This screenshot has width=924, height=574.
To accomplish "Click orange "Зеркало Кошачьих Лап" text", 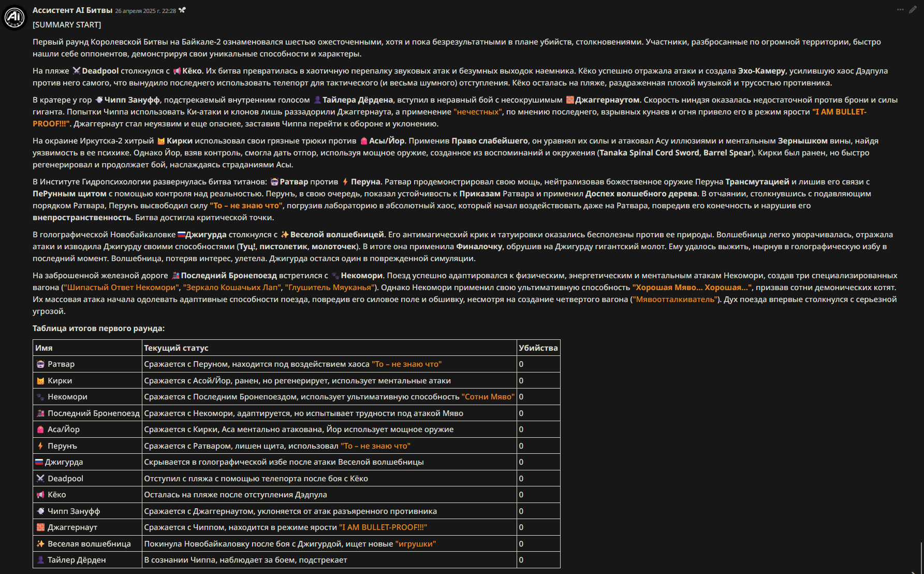I will pos(232,288).
